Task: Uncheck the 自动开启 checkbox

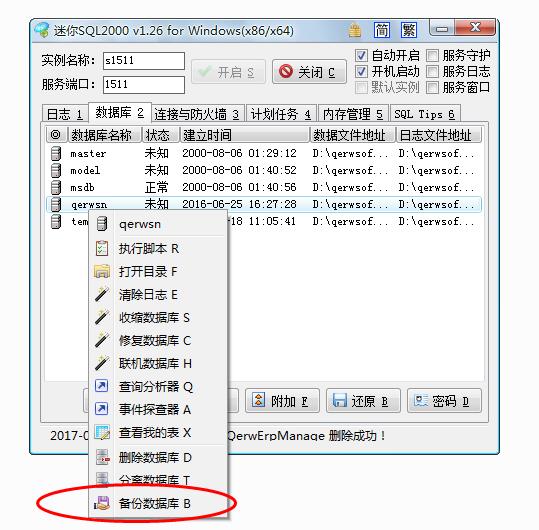Action: point(361,55)
